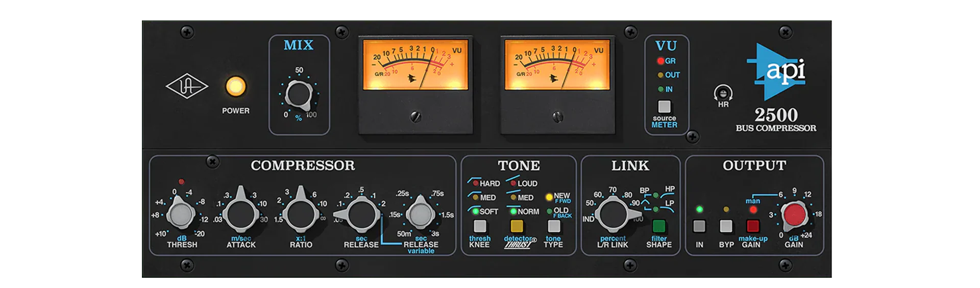
Task: Select the IN meter source LED
Action: (660, 89)
